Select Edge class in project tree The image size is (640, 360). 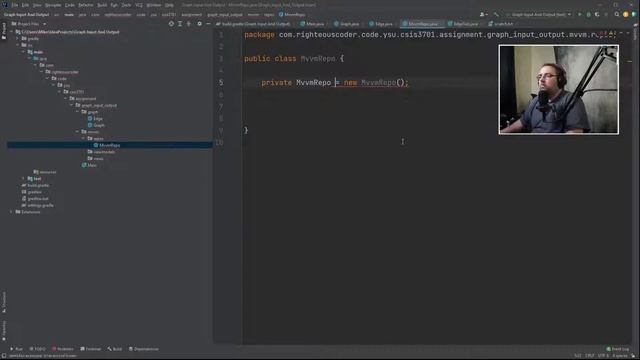click(96, 119)
